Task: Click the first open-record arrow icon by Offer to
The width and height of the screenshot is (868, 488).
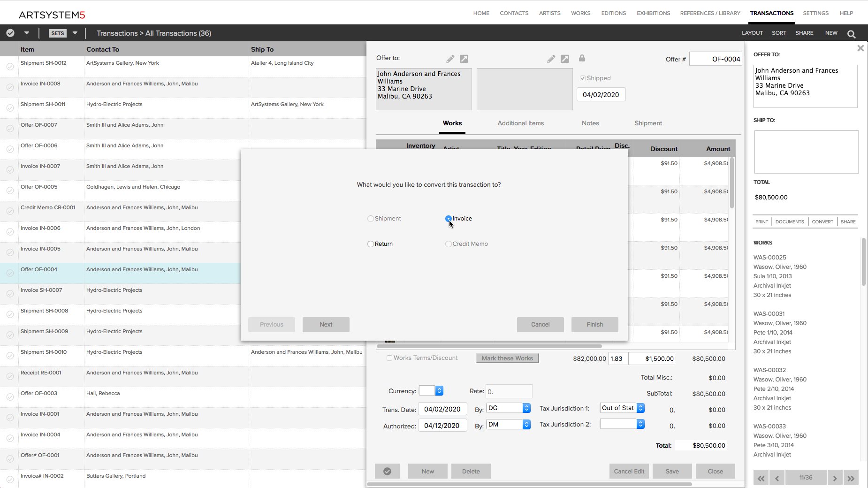Action: coord(464,59)
